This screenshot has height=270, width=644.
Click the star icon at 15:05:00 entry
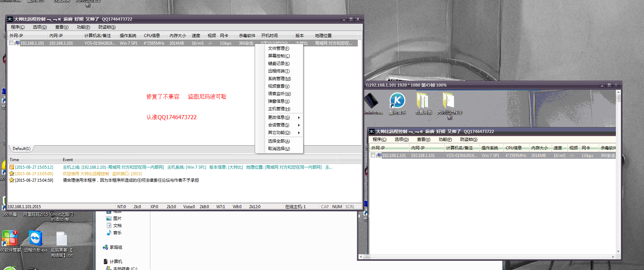(x=12, y=174)
